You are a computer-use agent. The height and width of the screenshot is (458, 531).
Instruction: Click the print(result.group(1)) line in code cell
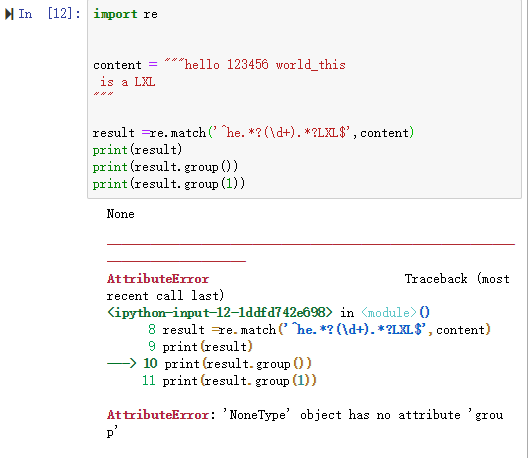click(169, 184)
